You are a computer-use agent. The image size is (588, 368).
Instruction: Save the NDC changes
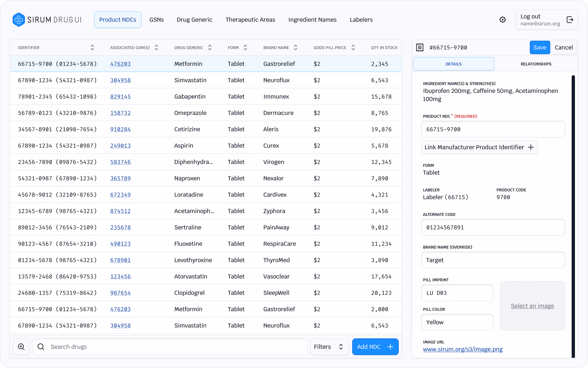pos(540,48)
